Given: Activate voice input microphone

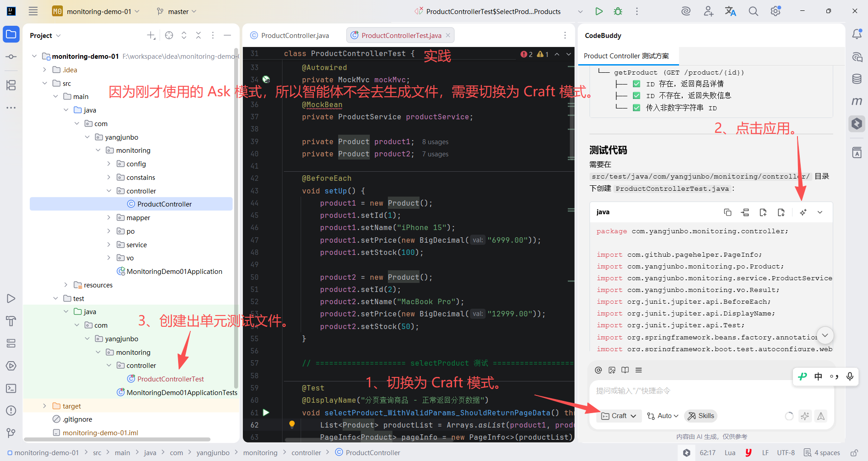Looking at the screenshot, I should (x=850, y=376).
